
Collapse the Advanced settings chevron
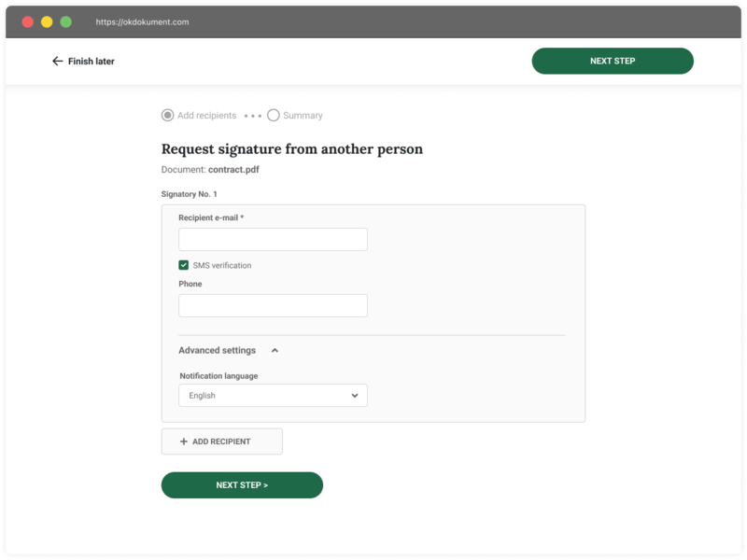click(275, 351)
